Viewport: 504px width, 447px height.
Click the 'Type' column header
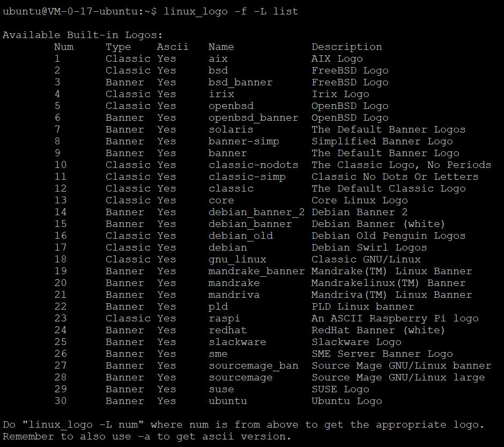click(x=118, y=47)
